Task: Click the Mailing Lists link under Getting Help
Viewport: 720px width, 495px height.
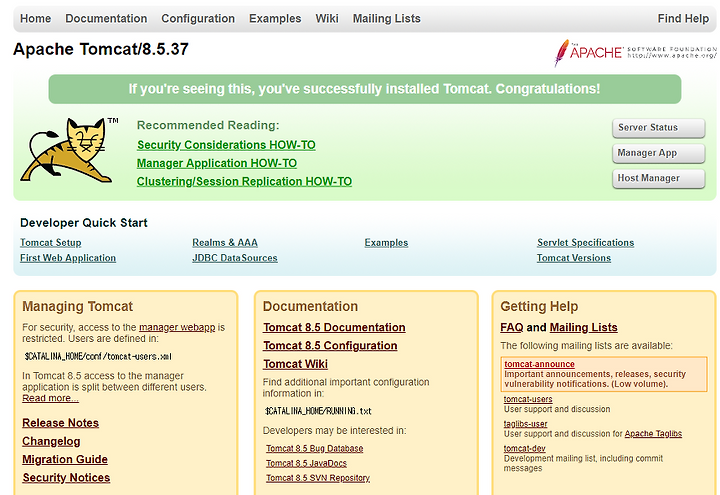Action: [x=584, y=327]
